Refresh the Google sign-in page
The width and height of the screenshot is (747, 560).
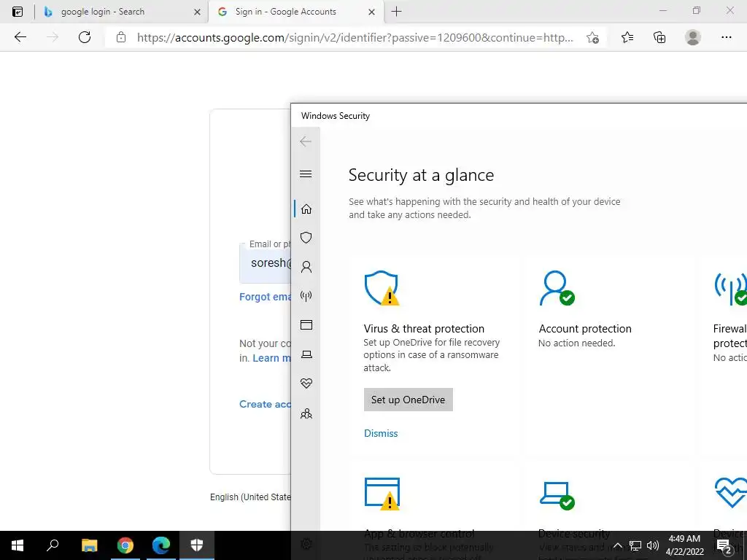(x=85, y=37)
